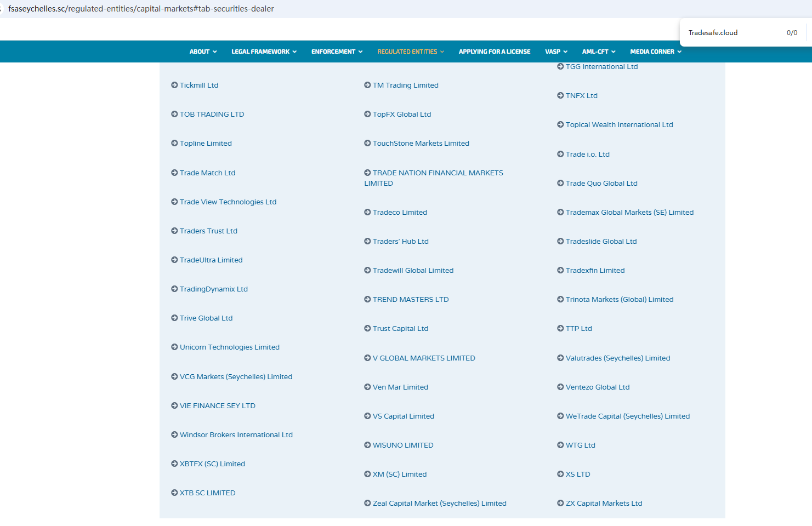
Task: Open the AML-CFT dropdown
Action: (599, 52)
